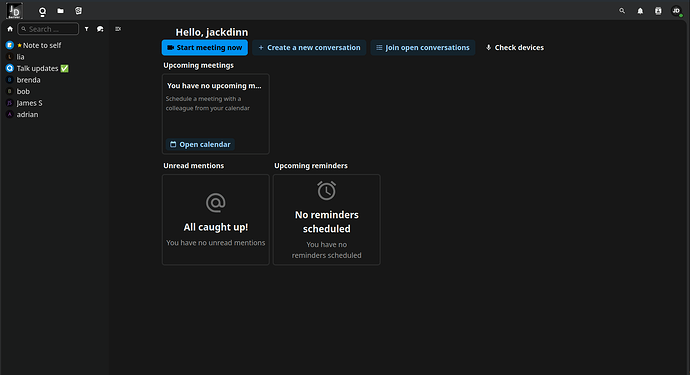Viewport: 690px width, 375px height.
Task: Open calendar from upcoming meetings card
Action: click(200, 144)
